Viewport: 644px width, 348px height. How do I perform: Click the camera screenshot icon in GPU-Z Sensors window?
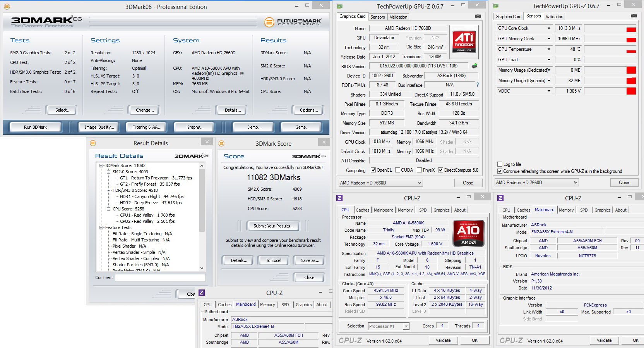(x=634, y=16)
